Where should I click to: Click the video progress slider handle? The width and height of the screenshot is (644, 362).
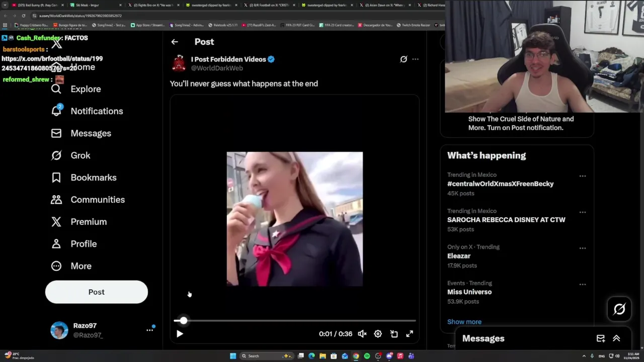click(183, 320)
